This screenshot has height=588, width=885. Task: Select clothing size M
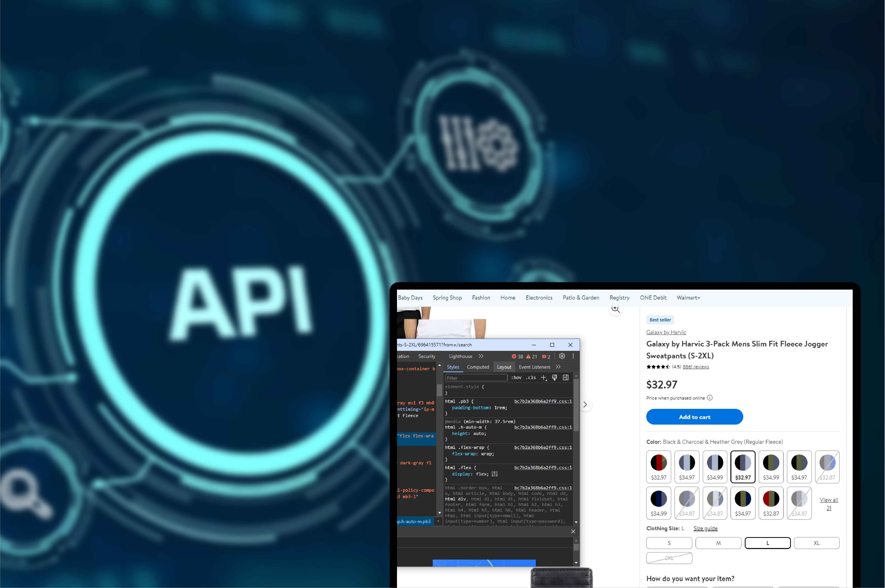pos(718,543)
